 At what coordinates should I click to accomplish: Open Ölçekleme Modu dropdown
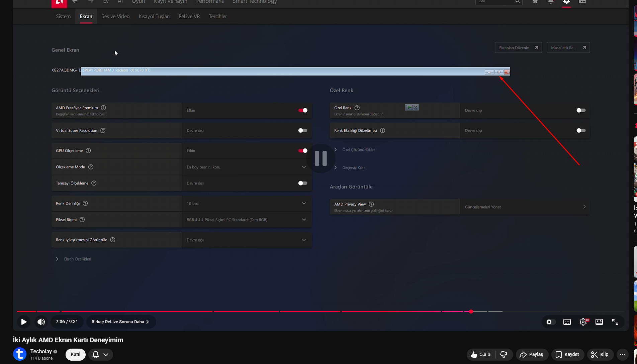[x=247, y=167]
